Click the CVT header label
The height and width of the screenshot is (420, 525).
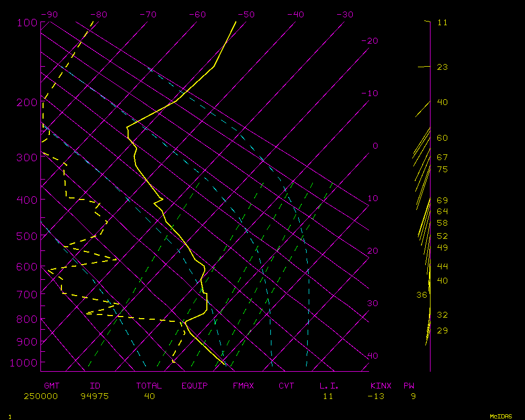[287, 386]
